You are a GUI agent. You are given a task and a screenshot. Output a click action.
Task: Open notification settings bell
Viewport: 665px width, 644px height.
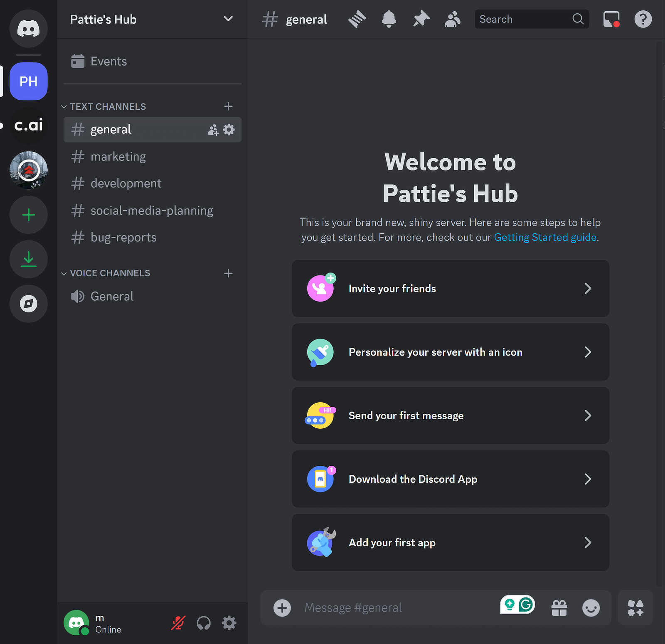click(x=389, y=19)
